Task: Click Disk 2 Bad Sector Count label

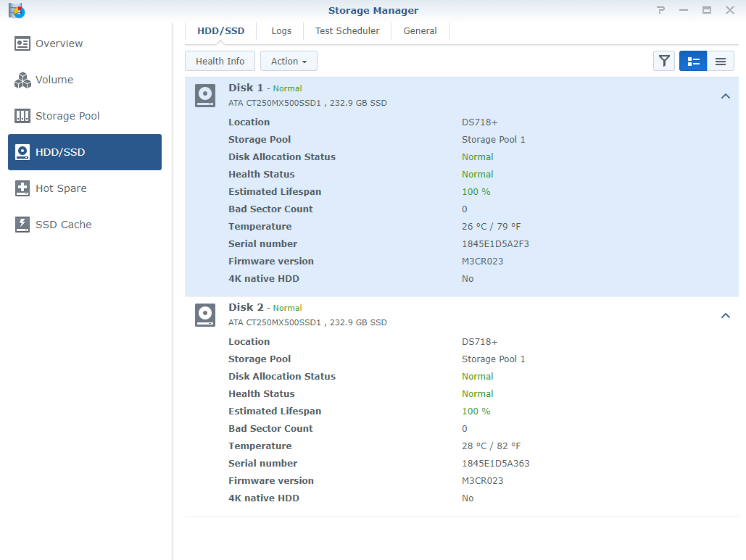Action: point(270,429)
